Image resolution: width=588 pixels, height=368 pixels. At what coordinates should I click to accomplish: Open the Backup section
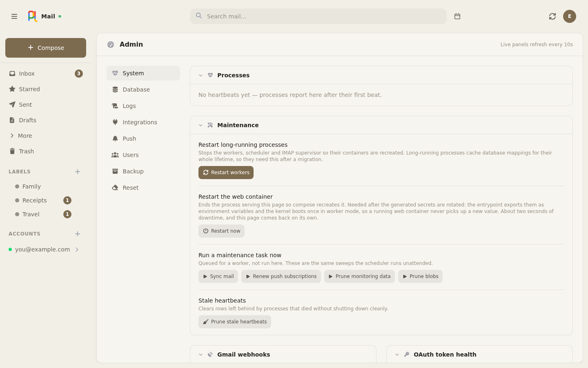point(143,171)
